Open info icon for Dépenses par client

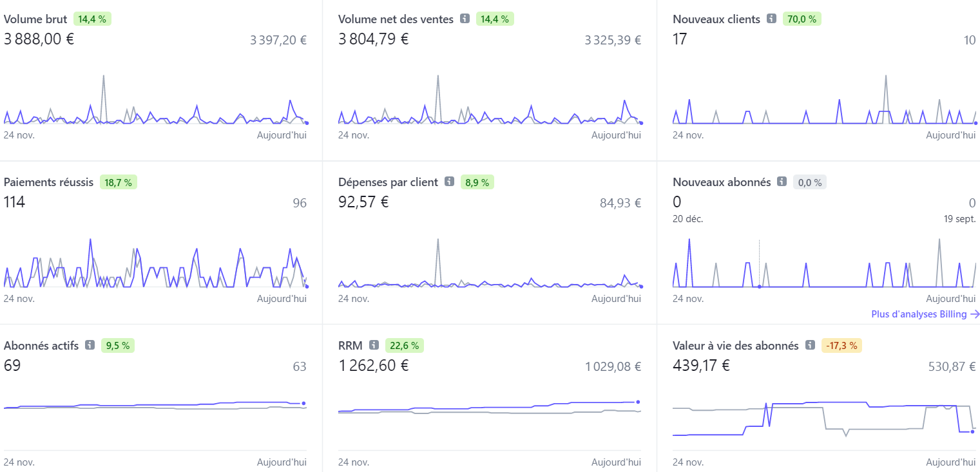[x=449, y=182]
